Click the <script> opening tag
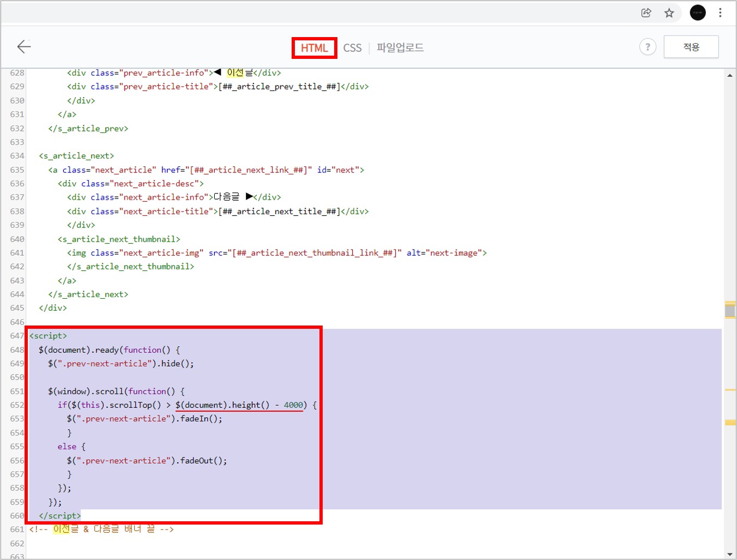The height and width of the screenshot is (560, 737). (x=48, y=336)
